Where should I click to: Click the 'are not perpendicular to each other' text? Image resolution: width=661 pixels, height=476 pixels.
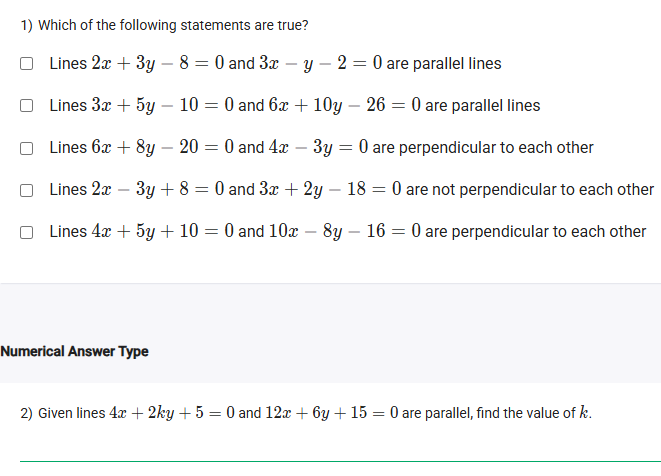(x=530, y=190)
